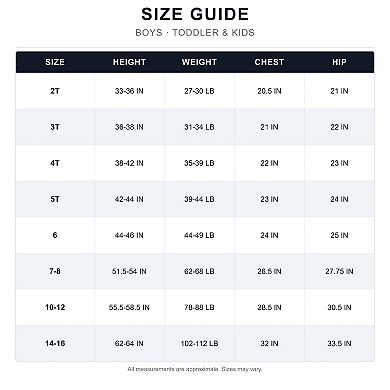Image resolution: width=390 pixels, height=390 pixels.
Task: Click the SIZE column header
Action: 55,62
